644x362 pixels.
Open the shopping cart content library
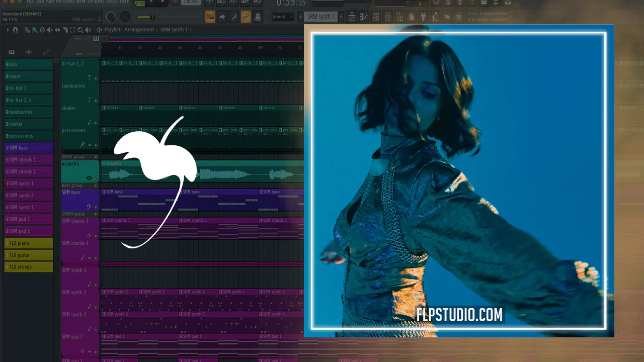point(458,17)
